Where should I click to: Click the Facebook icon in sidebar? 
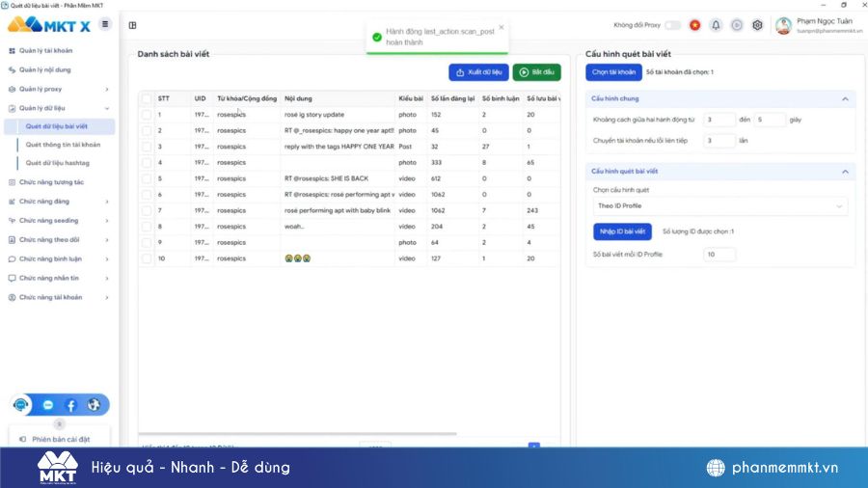tap(70, 405)
